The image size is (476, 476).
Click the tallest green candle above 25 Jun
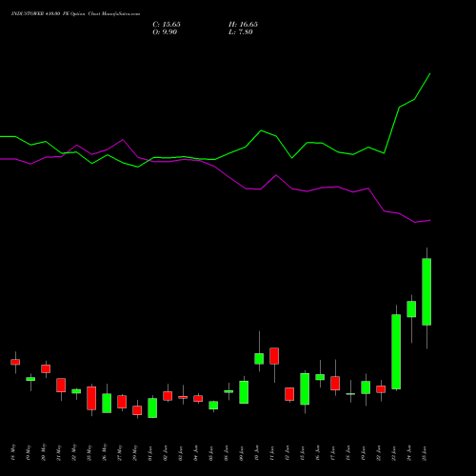tap(426, 292)
